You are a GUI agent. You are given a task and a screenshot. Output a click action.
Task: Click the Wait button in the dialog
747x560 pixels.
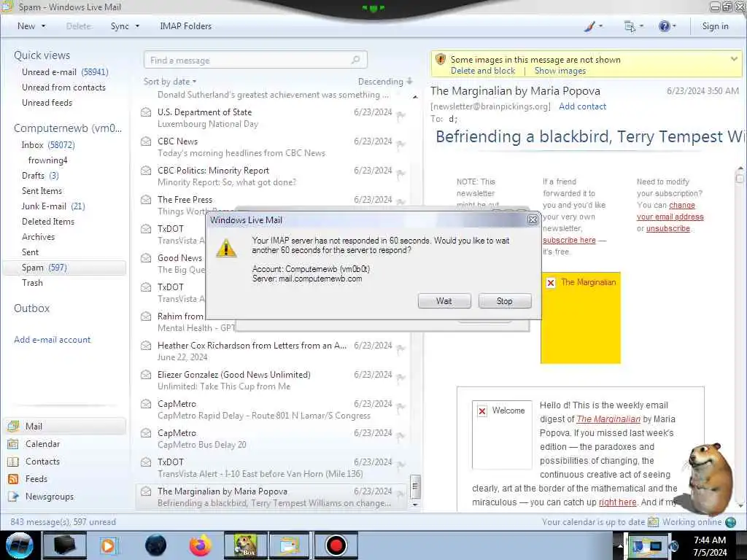coord(444,301)
